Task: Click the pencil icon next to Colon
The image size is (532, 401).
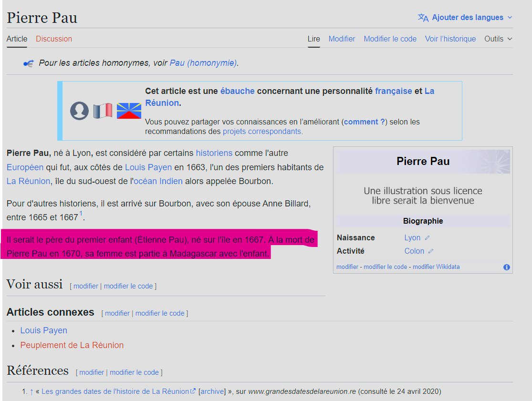Action: pyautogui.click(x=430, y=251)
